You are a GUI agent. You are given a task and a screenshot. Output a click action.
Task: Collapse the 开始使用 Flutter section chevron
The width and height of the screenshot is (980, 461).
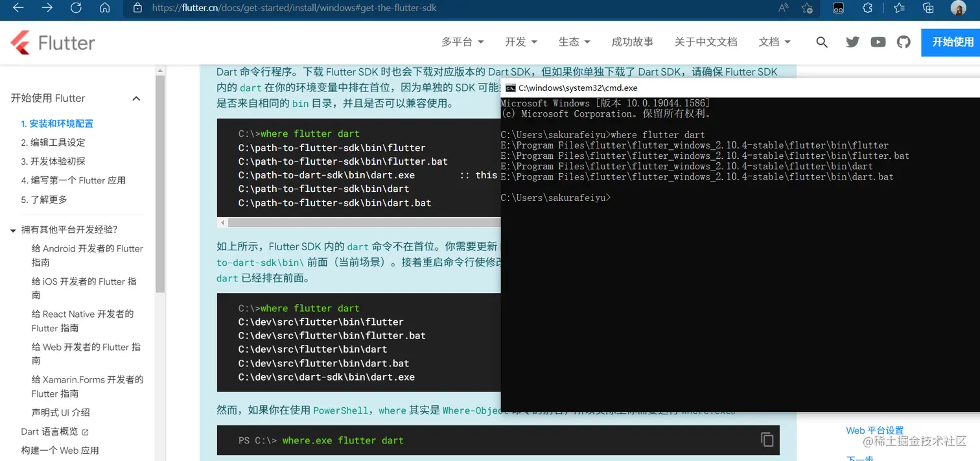(136, 99)
